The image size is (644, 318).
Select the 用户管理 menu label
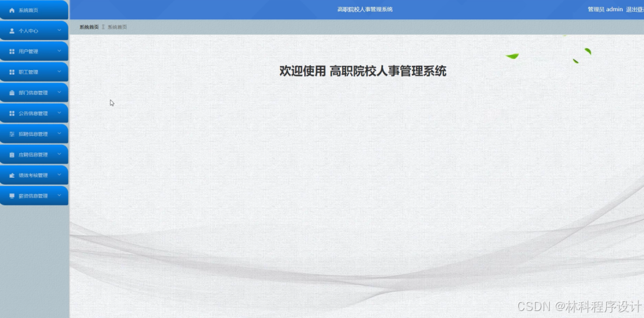(29, 51)
